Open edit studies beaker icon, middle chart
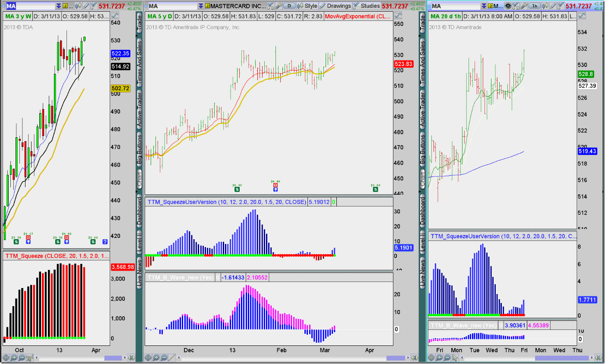Viewport: 605px width, 364px height. 271,6
